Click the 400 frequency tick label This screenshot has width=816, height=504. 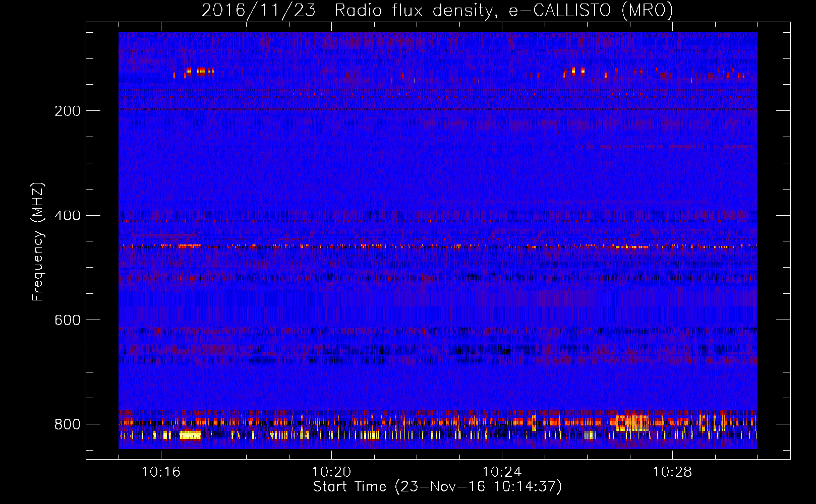[x=68, y=216]
